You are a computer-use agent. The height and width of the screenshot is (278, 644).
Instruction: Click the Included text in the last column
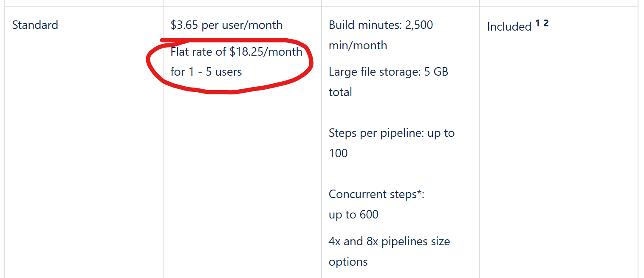509,27
